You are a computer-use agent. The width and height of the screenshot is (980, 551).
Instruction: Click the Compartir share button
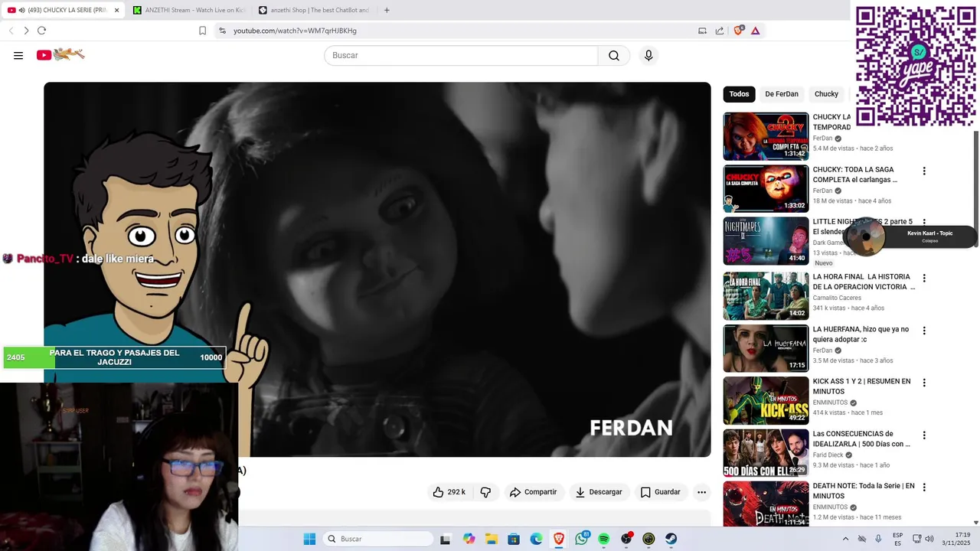(x=533, y=492)
